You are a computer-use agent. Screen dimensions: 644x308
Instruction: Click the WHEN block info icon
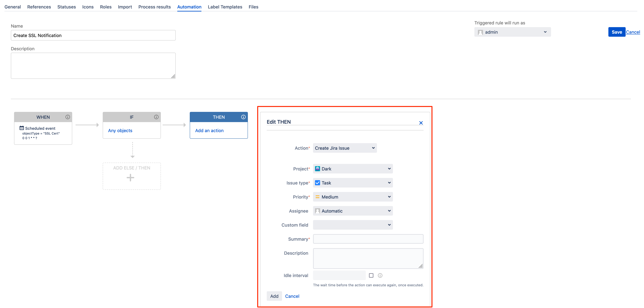68,117
